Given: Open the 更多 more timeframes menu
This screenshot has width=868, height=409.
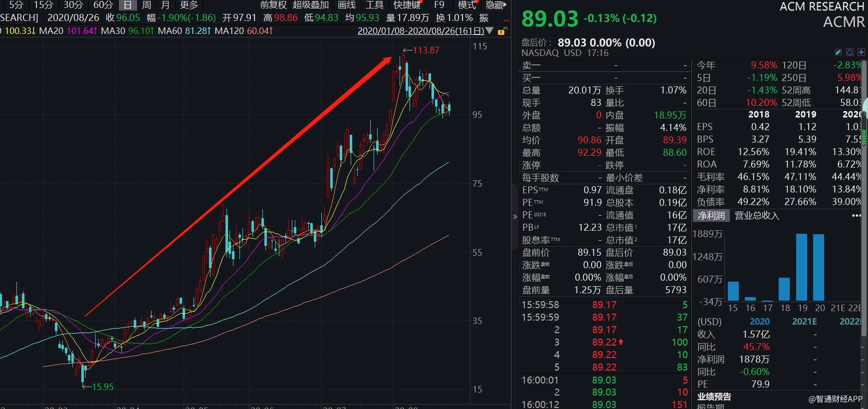Looking at the screenshot, I should tap(189, 5).
